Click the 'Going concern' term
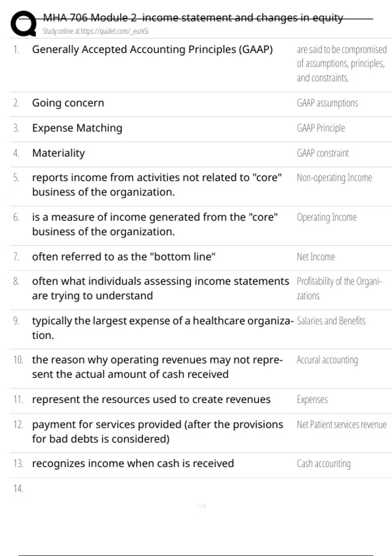Screen dimensions: 392x556 click(x=68, y=103)
